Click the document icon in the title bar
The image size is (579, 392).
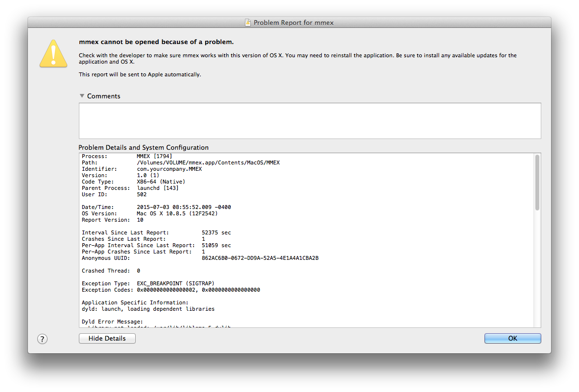click(248, 23)
